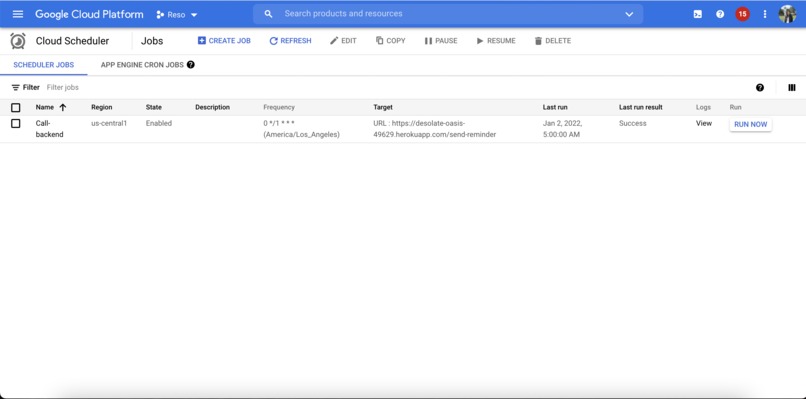806x399 pixels.
Task: Open the user account avatar
Action: coord(787,14)
